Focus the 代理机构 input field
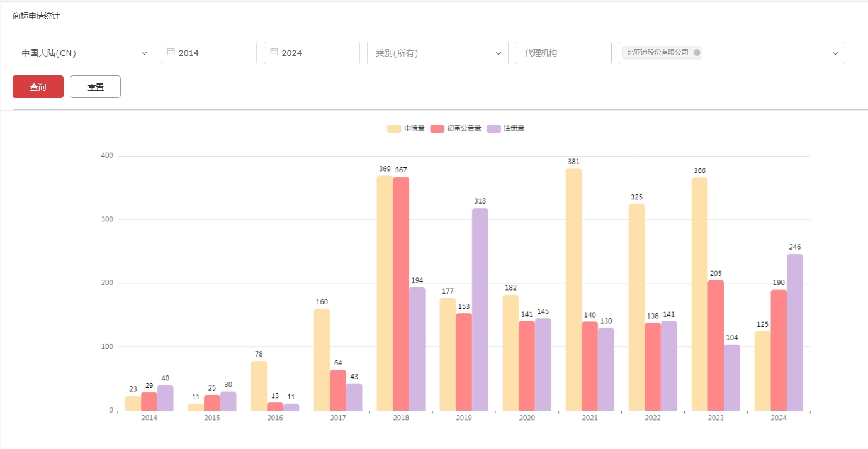Viewport: 868px width, 449px height. tap(563, 53)
